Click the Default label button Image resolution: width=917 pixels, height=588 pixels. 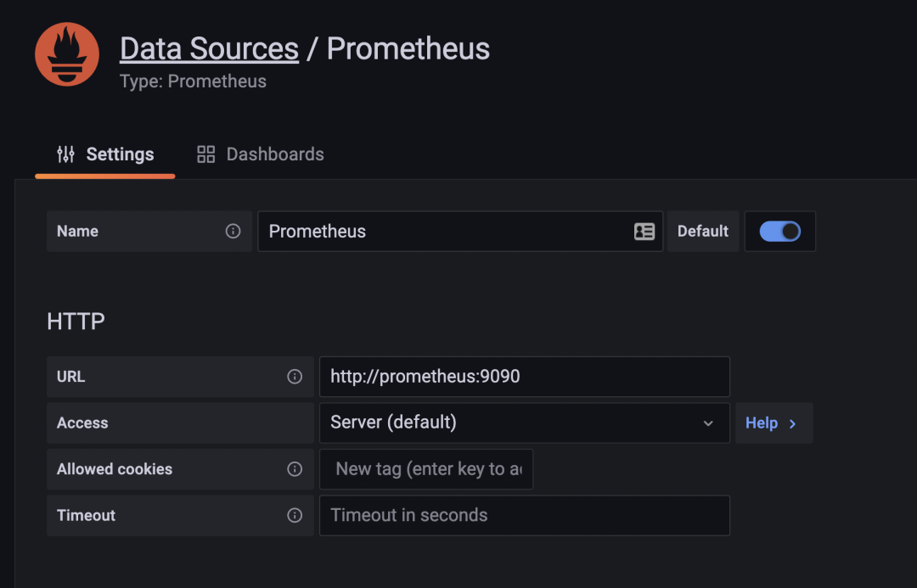pos(702,232)
